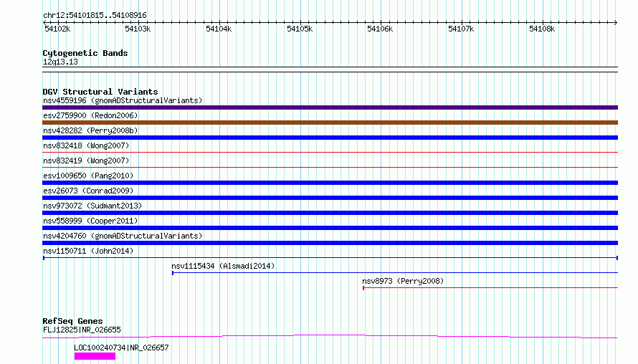Select variant label nsv8973 (Perry2008)
Image resolution: width=638 pixels, height=364 pixels.
pos(403,281)
